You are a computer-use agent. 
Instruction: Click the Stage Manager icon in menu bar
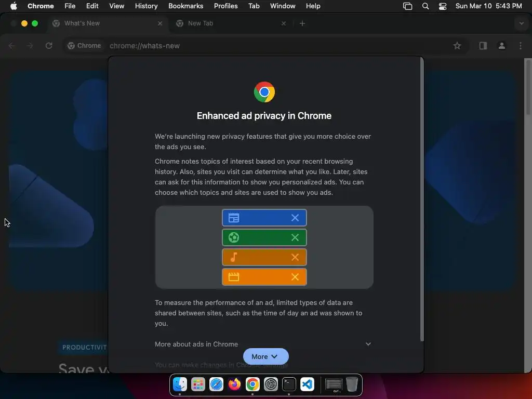(x=407, y=6)
